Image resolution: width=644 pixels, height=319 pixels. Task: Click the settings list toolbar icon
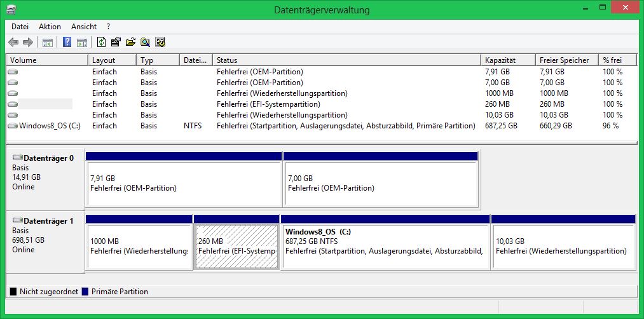pyautogui.click(x=160, y=43)
